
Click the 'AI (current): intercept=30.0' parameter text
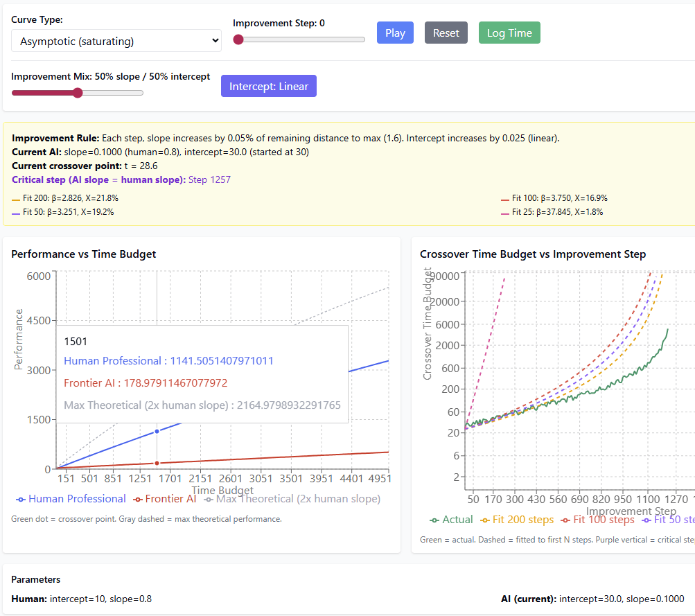pyautogui.click(x=592, y=599)
